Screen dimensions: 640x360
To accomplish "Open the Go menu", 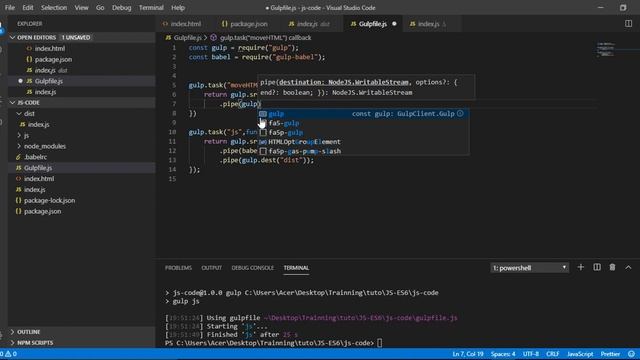I will click(x=100, y=8).
